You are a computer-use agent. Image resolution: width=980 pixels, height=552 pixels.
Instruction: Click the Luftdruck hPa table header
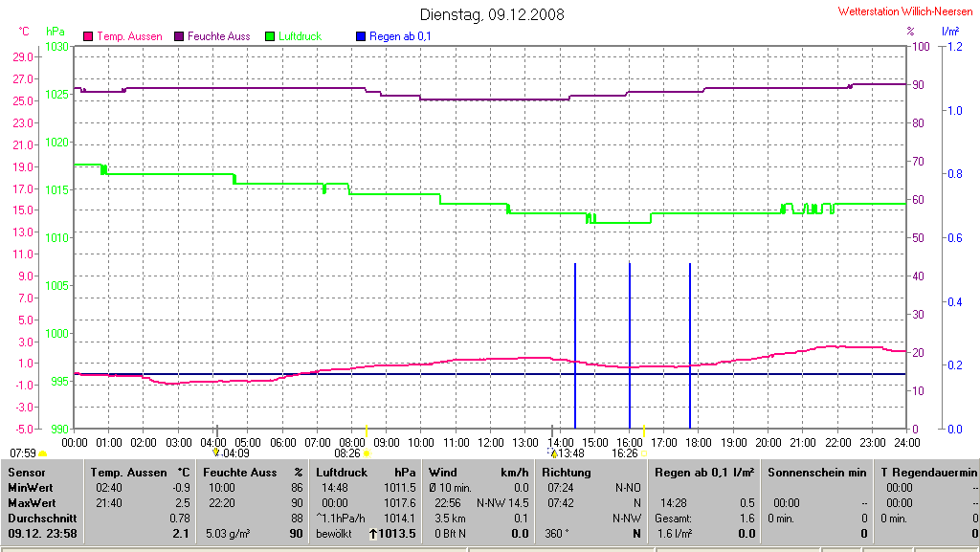[366, 473]
